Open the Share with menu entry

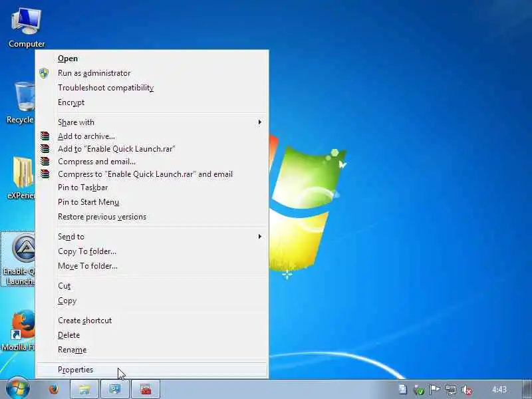point(152,122)
